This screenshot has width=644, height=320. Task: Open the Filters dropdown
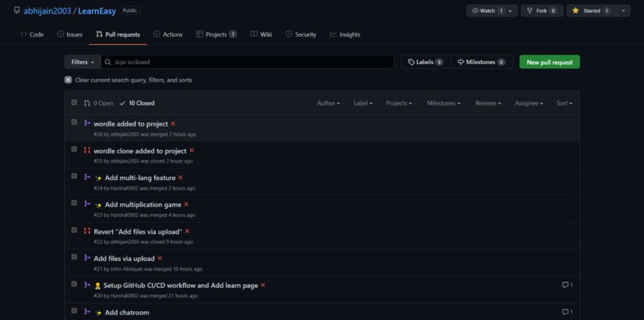pyautogui.click(x=82, y=62)
